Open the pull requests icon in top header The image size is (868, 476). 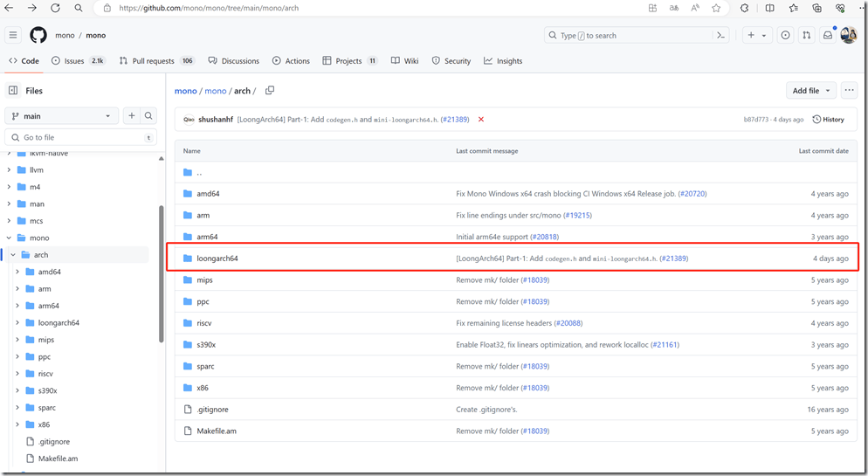(x=806, y=36)
